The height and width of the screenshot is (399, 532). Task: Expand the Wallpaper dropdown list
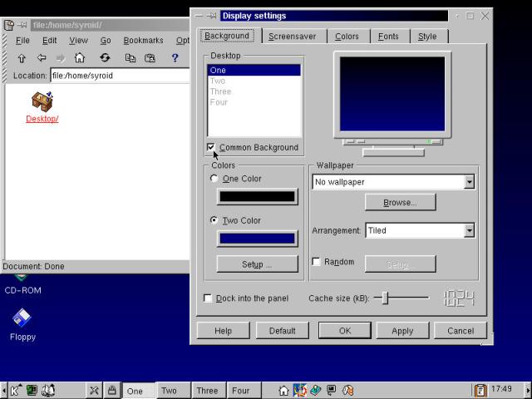(x=469, y=182)
